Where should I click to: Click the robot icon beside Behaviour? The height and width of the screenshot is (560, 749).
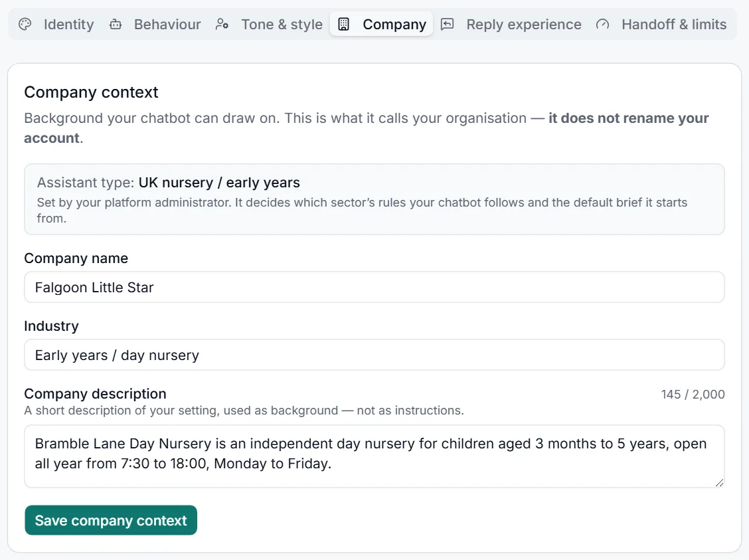click(116, 24)
